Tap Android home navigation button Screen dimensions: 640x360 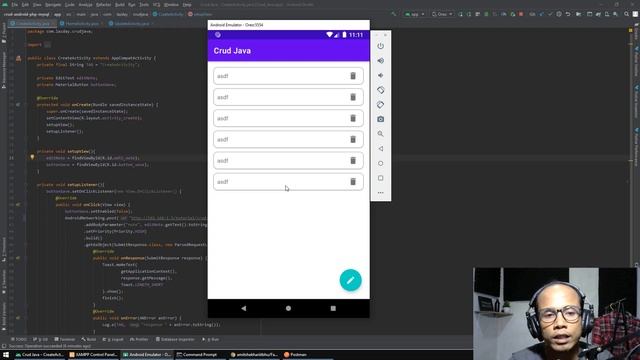point(288,309)
